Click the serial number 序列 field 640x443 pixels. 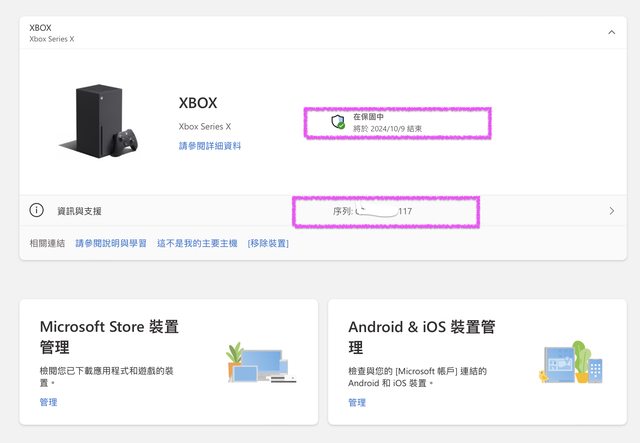pos(372,212)
